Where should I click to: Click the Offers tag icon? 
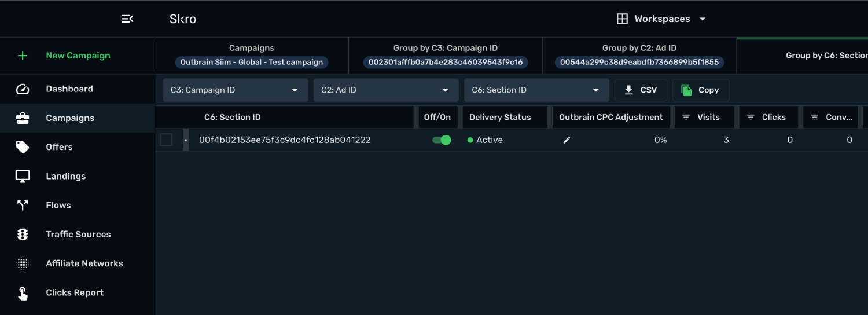(23, 147)
